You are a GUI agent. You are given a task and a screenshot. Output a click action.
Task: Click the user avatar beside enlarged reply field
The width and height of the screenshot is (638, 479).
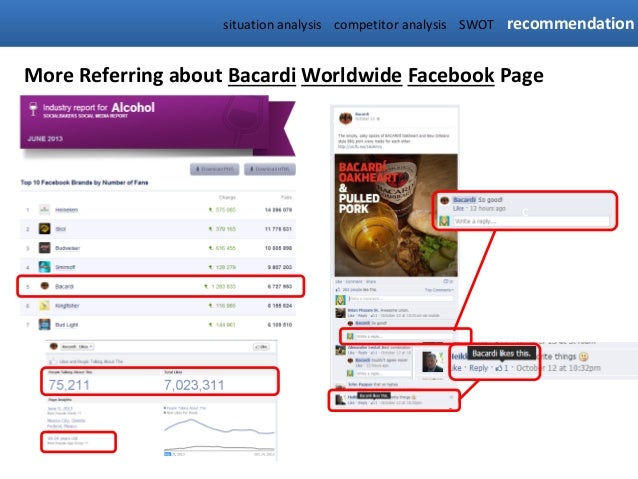pos(444,221)
